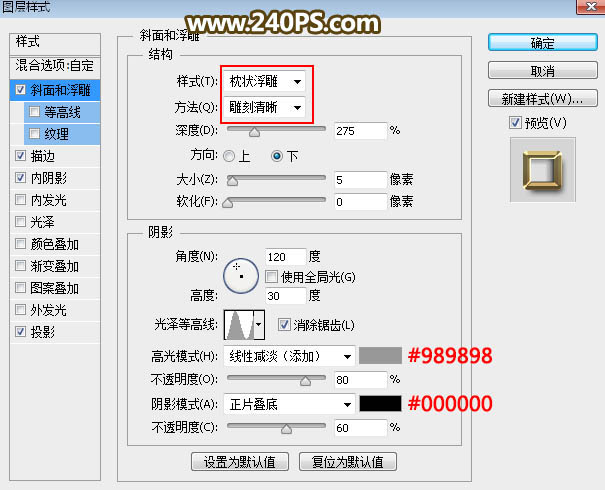This screenshot has height=490, width=605.
Task: Toggle the 描边 checkbox
Action: pos(20,156)
